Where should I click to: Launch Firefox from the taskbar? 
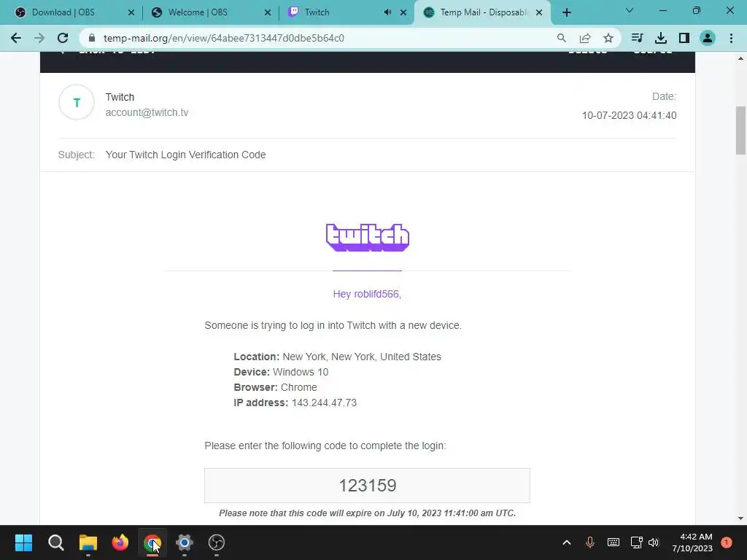(120, 542)
